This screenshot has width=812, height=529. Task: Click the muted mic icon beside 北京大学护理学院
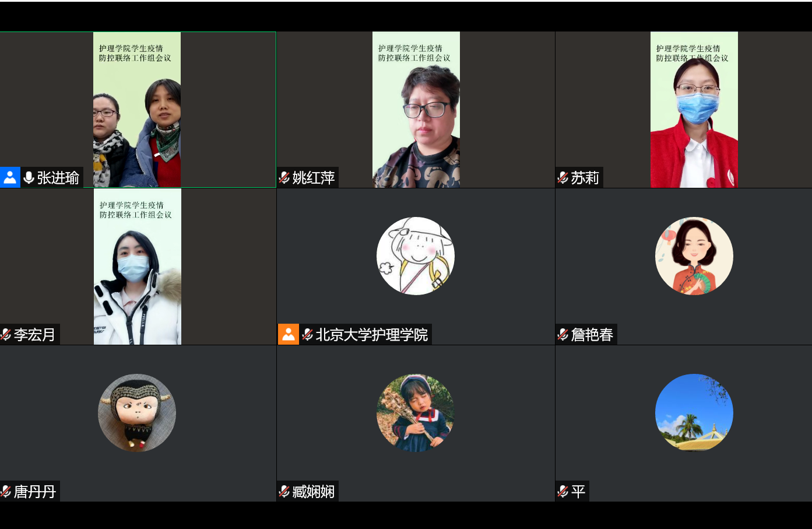[308, 334]
